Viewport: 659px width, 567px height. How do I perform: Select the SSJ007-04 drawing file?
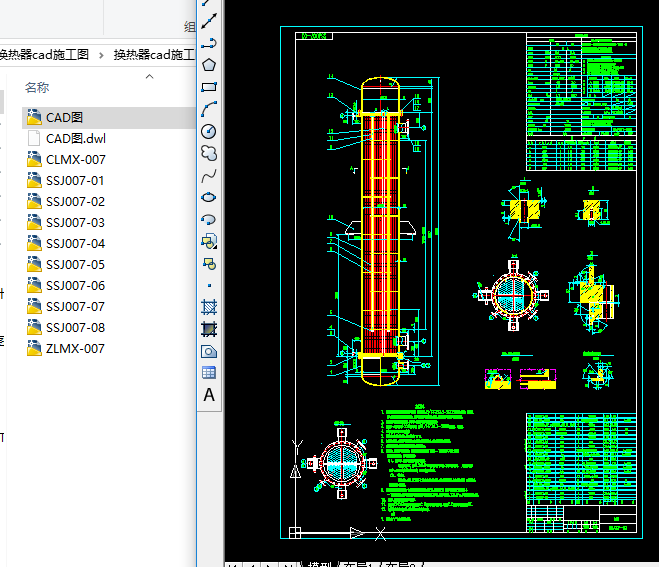(x=75, y=244)
